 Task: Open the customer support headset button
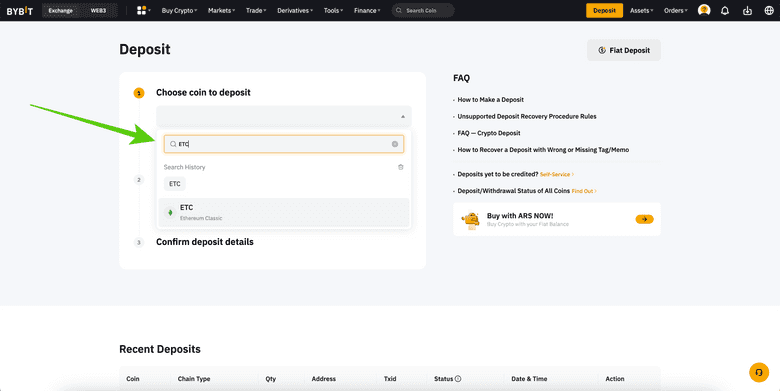(x=759, y=372)
